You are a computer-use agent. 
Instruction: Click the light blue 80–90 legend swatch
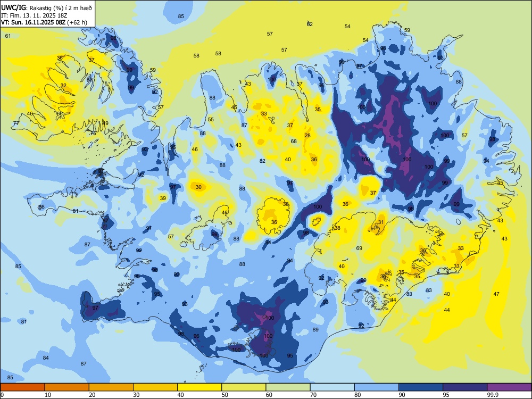(377, 387)
